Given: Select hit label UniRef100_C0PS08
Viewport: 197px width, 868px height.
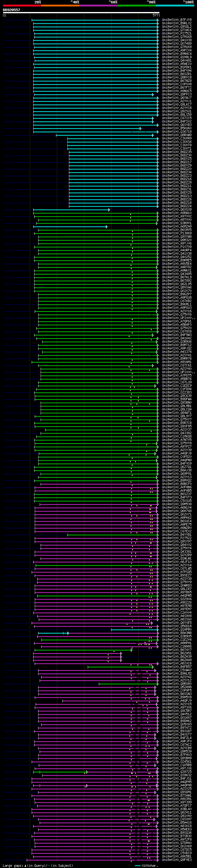Looking at the screenshot, I should point(177,84).
